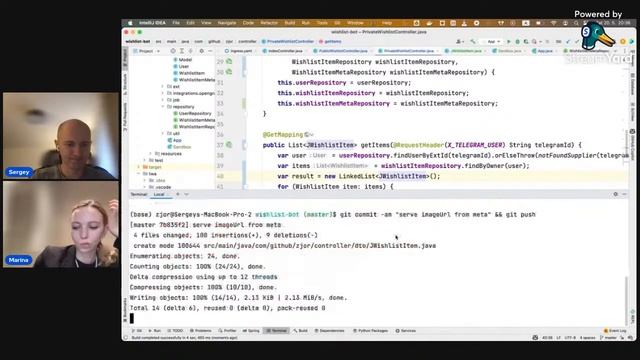
Task: Open Project panel settings gear
Action: click(x=201, y=51)
